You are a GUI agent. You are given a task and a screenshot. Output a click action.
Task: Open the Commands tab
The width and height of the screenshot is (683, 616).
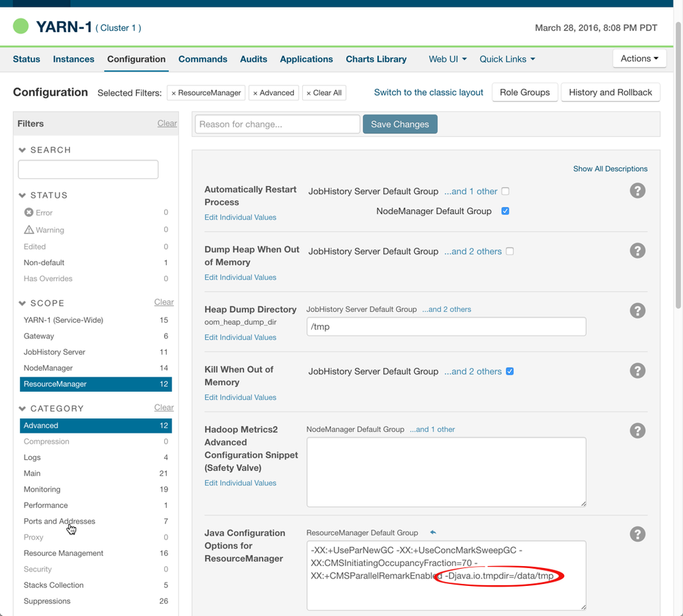pos(202,59)
